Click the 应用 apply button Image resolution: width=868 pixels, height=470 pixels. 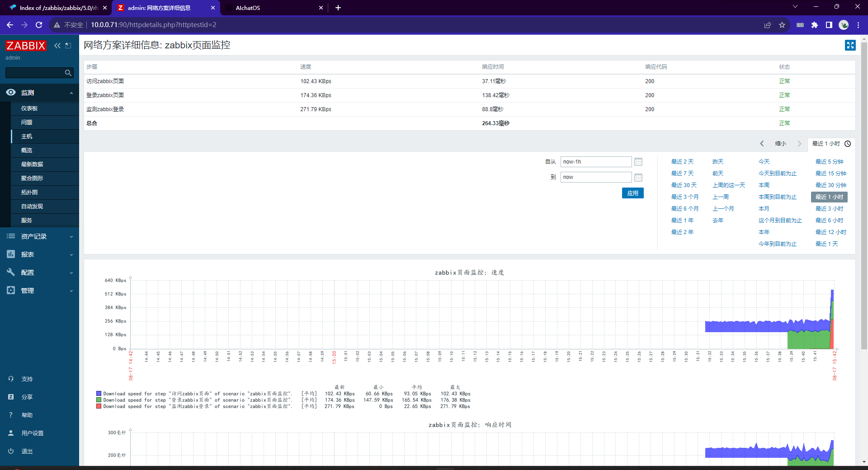click(632, 193)
